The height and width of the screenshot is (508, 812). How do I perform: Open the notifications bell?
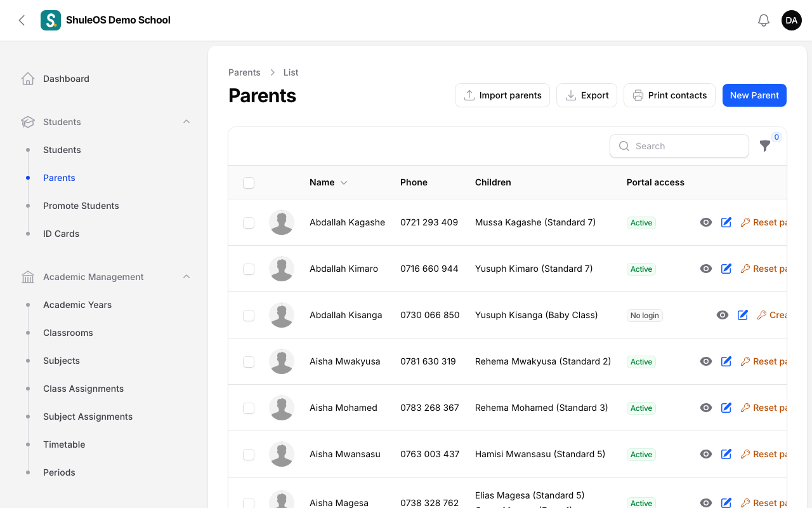tap(764, 20)
